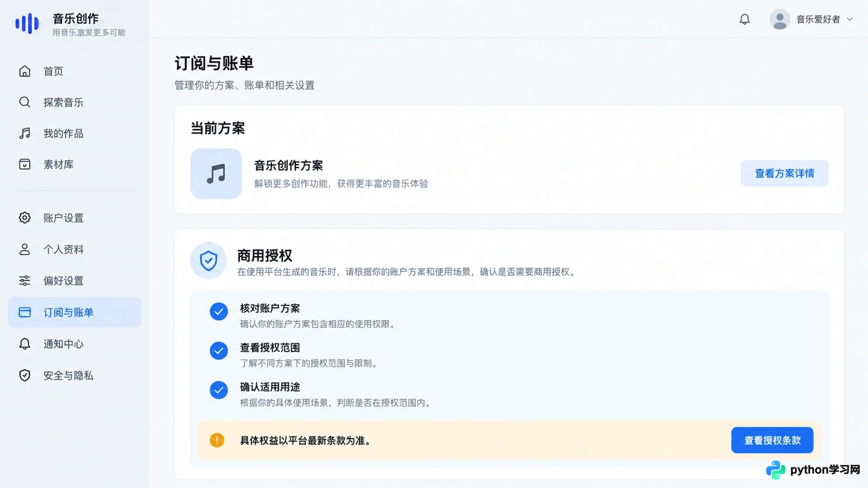Viewport: 868px width, 488px height.
Task: Open 通知中心 in the sidebar
Action: pos(75,344)
